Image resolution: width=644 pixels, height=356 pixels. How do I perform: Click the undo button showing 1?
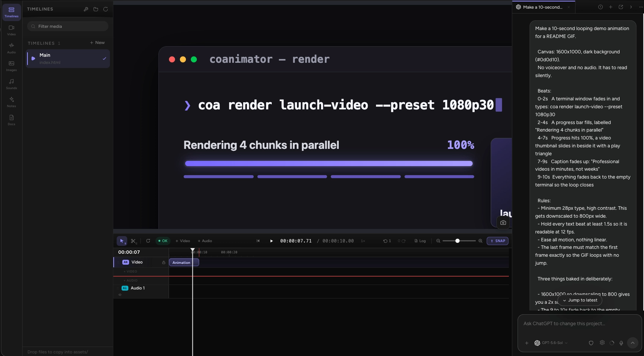click(x=387, y=241)
